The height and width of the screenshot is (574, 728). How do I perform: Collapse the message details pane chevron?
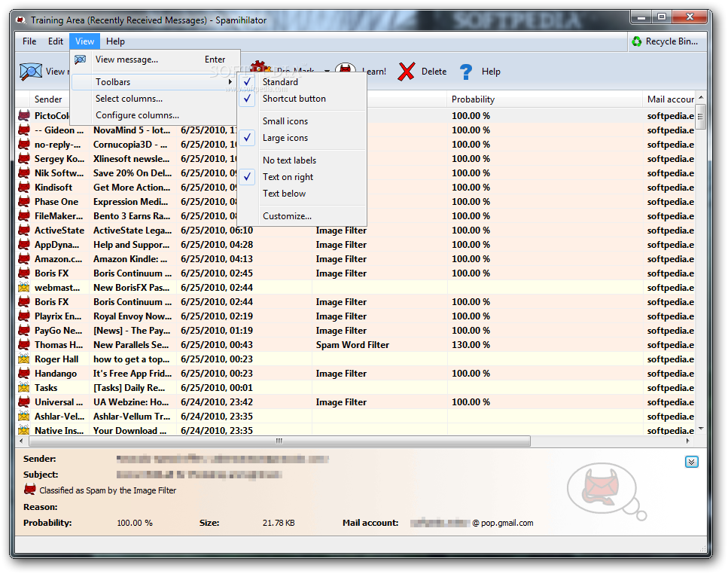[691, 462]
